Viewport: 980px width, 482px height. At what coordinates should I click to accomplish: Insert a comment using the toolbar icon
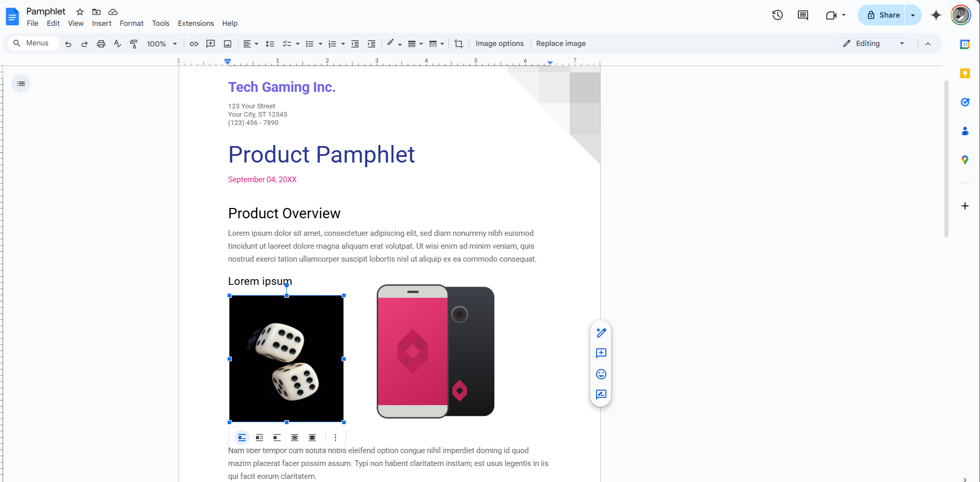click(211, 43)
